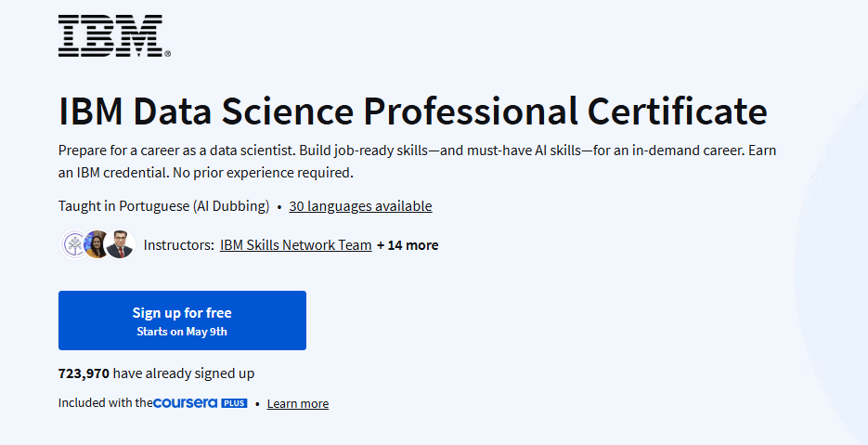Click the Included with the text
The image size is (868, 445).
105,403
